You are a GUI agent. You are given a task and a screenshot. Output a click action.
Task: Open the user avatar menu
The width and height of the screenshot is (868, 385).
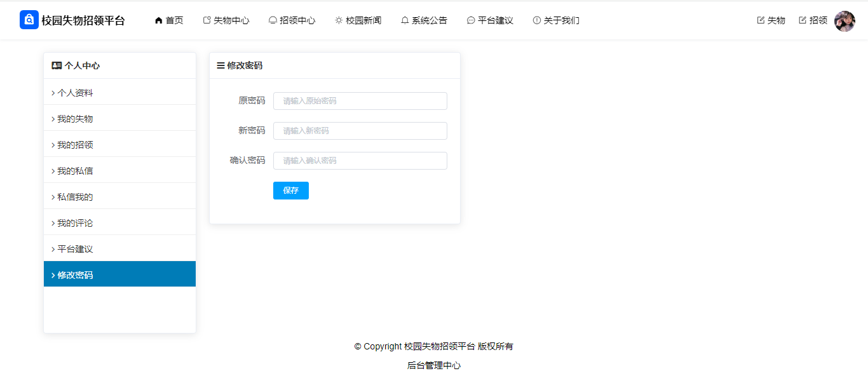click(844, 21)
